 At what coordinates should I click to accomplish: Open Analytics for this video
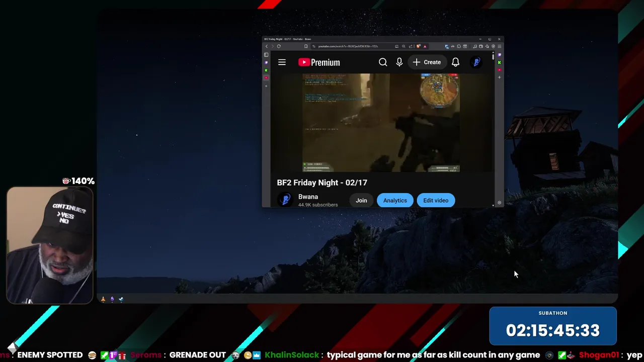click(395, 200)
